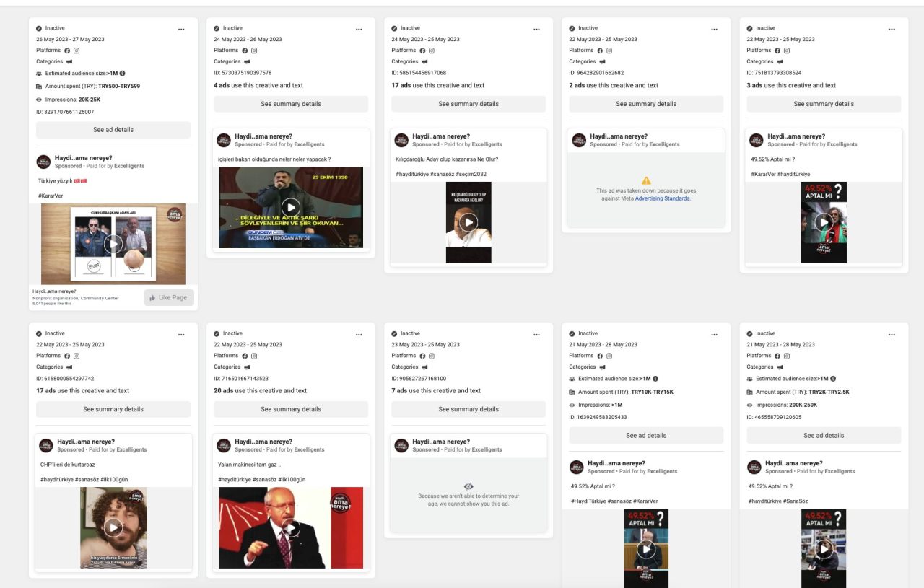Image resolution: width=924 pixels, height=588 pixels.
Task: Open the Meta Advertising Standards link
Action: [x=663, y=198]
